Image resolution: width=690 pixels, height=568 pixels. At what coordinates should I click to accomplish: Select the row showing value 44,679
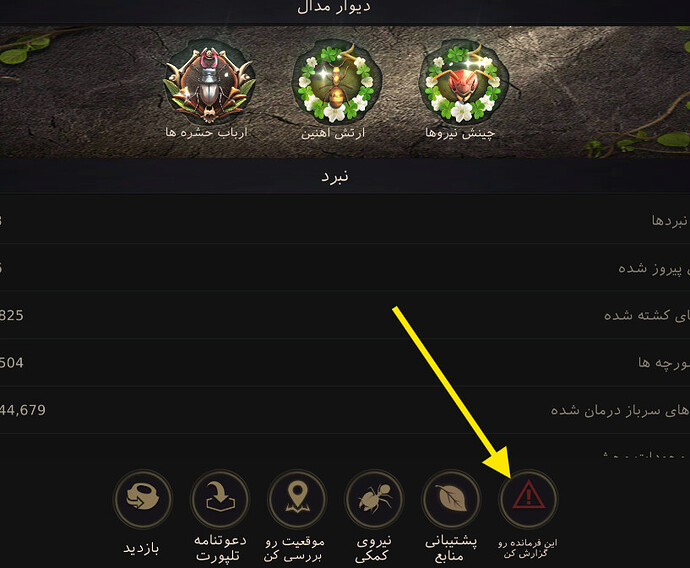(345, 410)
